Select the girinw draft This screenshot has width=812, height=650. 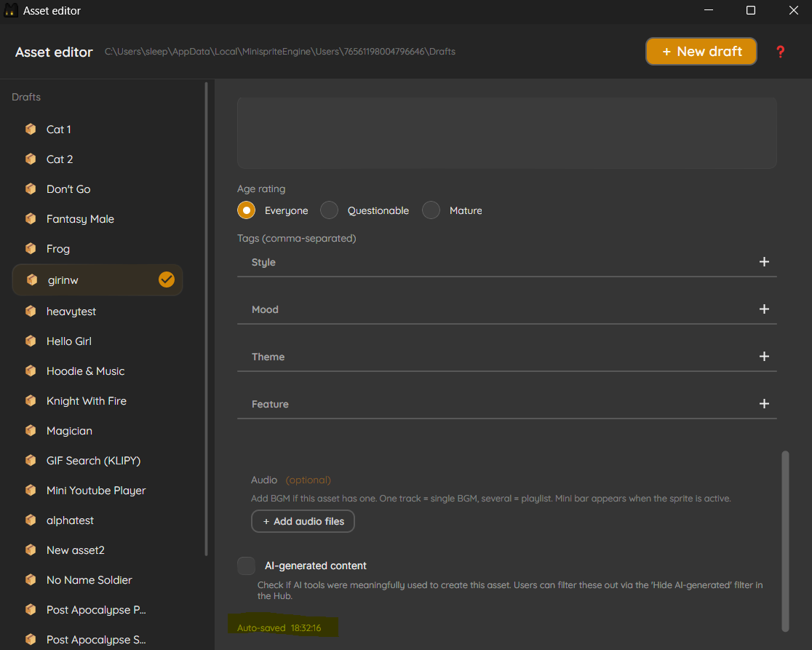pyautogui.click(x=97, y=280)
